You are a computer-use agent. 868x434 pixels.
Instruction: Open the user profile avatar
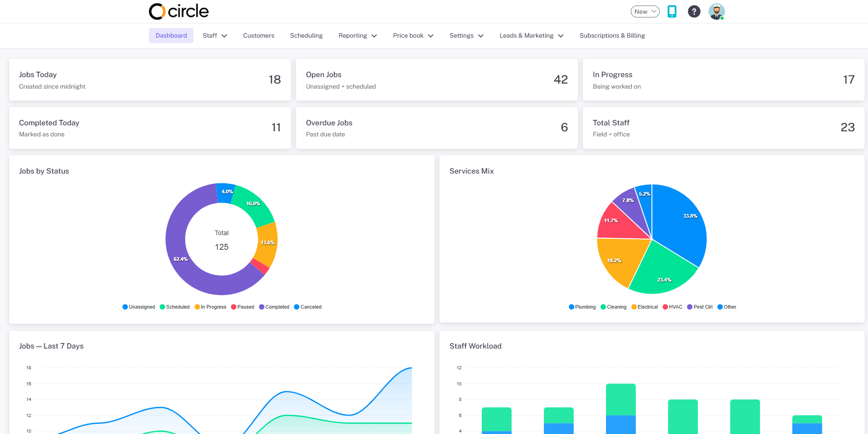pyautogui.click(x=716, y=11)
